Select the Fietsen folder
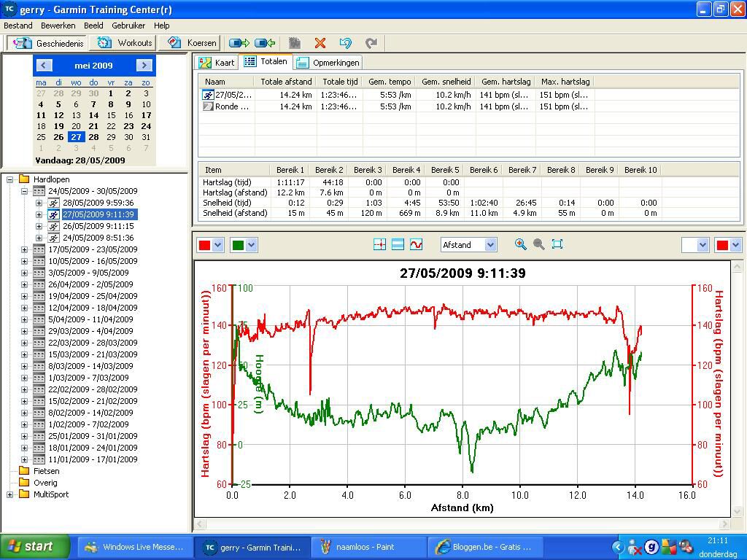 point(46,472)
